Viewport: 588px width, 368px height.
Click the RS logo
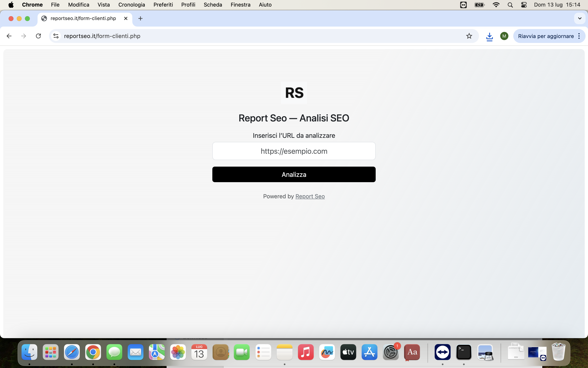[x=294, y=93]
